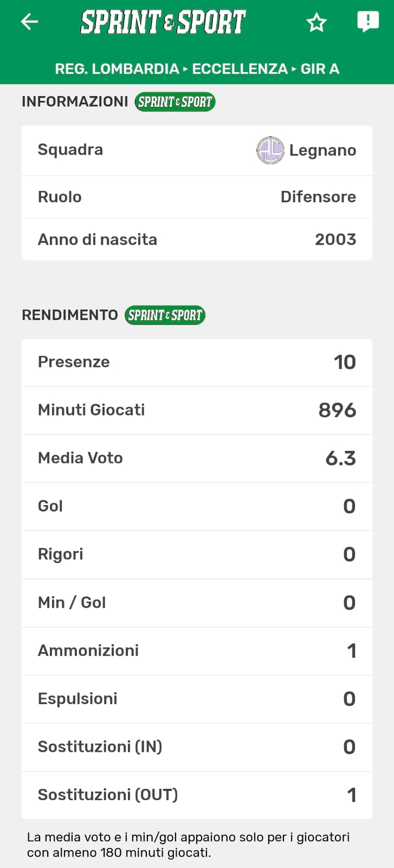
Task: Tap the Minuti Giocati row
Action: [197, 410]
